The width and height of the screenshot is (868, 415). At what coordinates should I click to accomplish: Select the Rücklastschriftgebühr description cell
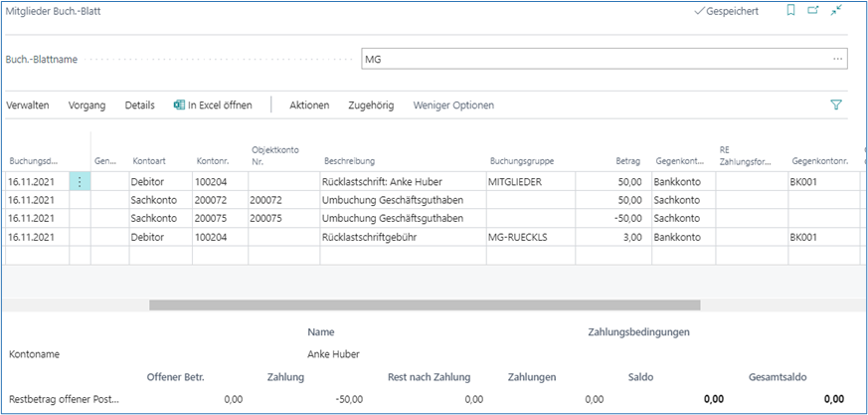coord(403,236)
